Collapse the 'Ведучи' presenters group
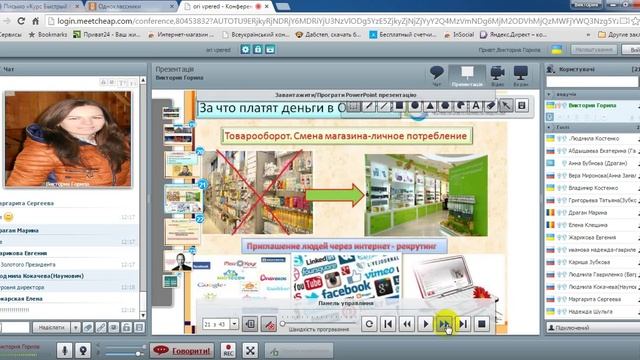The image size is (640, 360). [549, 94]
